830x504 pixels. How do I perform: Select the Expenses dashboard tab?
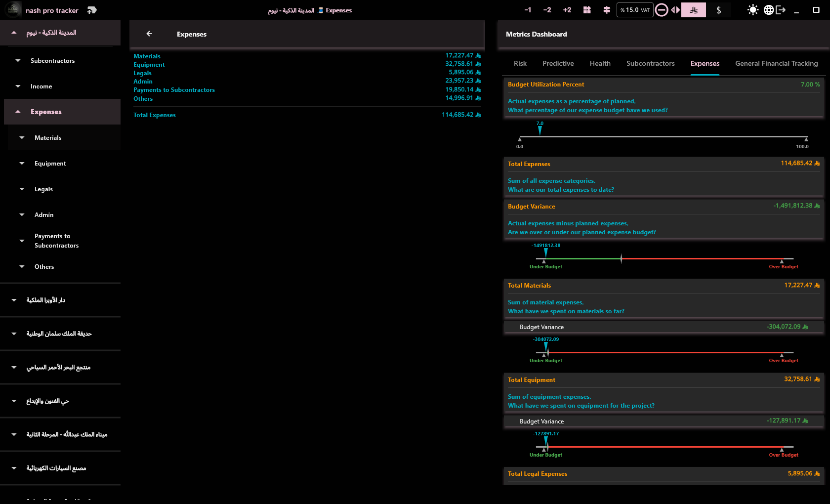705,63
